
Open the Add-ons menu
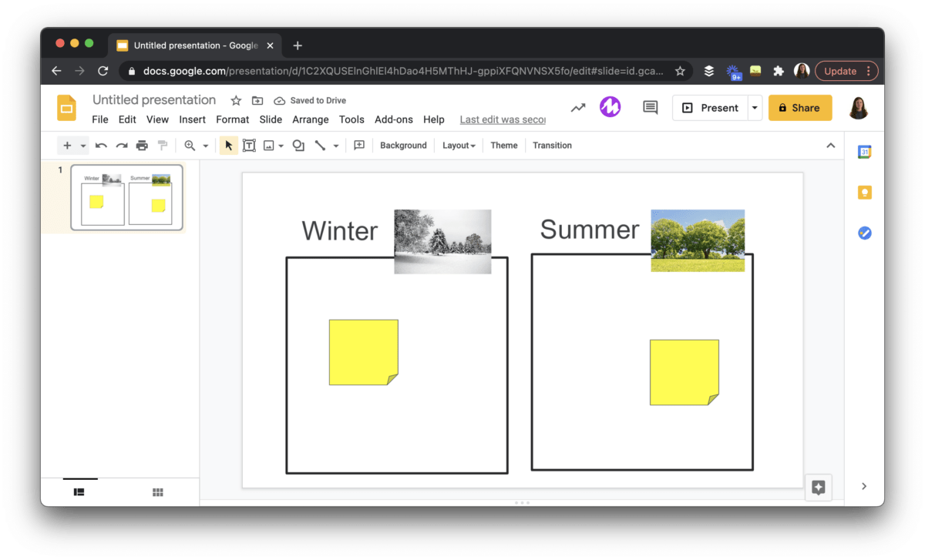(393, 119)
